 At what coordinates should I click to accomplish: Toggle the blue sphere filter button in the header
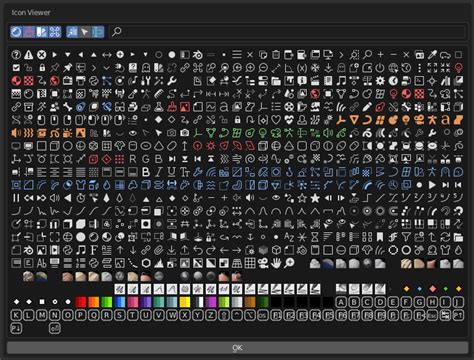tap(16, 32)
